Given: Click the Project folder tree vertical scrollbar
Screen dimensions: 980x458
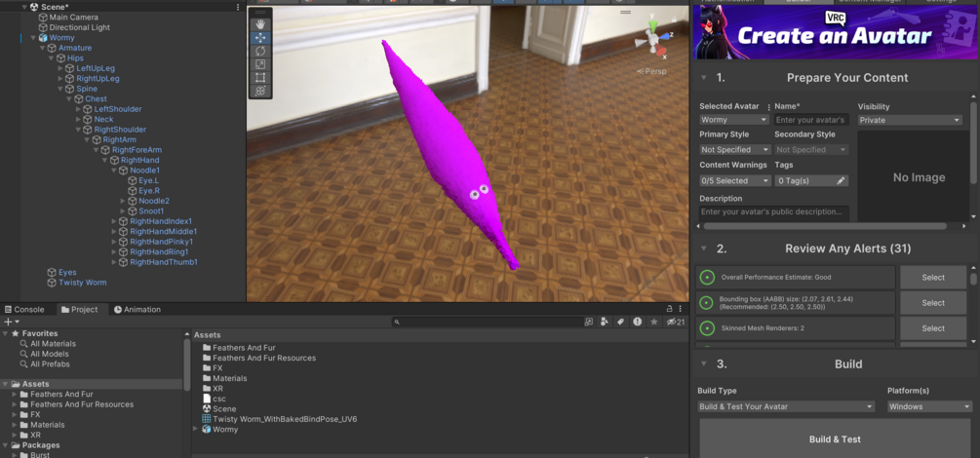Looking at the screenshot, I should tap(187, 364).
